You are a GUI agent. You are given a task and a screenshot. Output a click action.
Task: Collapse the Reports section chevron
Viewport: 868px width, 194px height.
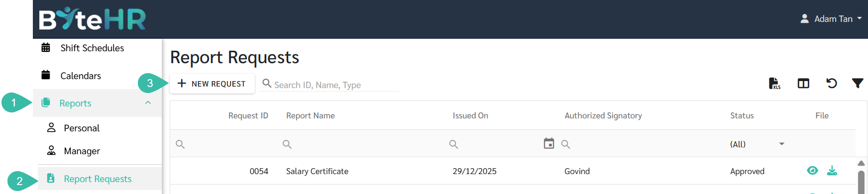pyautogui.click(x=148, y=102)
